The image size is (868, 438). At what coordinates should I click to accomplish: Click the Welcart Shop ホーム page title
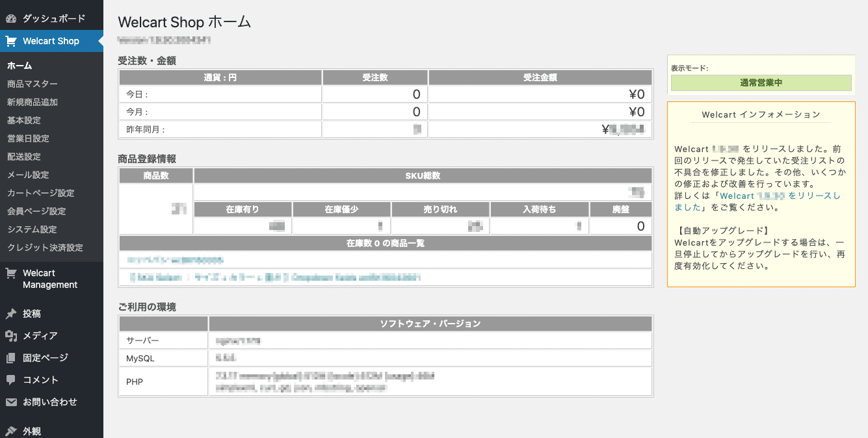click(x=185, y=21)
